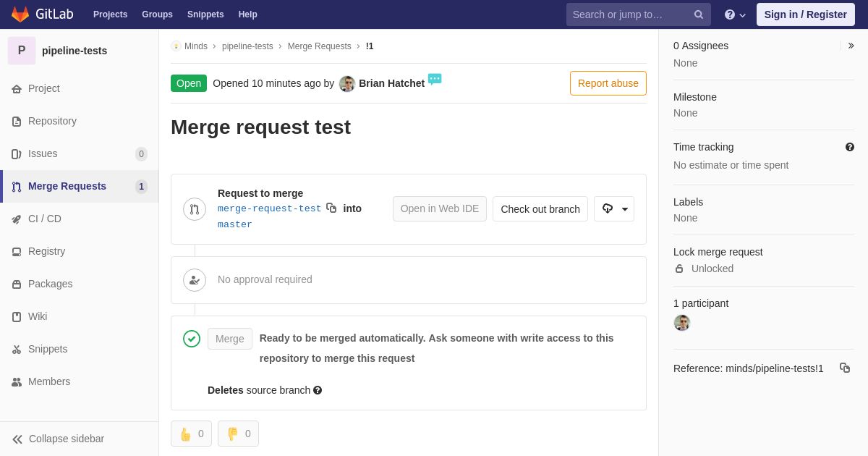The image size is (868, 456).
Task: Click the search magnifier icon
Action: coord(698,14)
